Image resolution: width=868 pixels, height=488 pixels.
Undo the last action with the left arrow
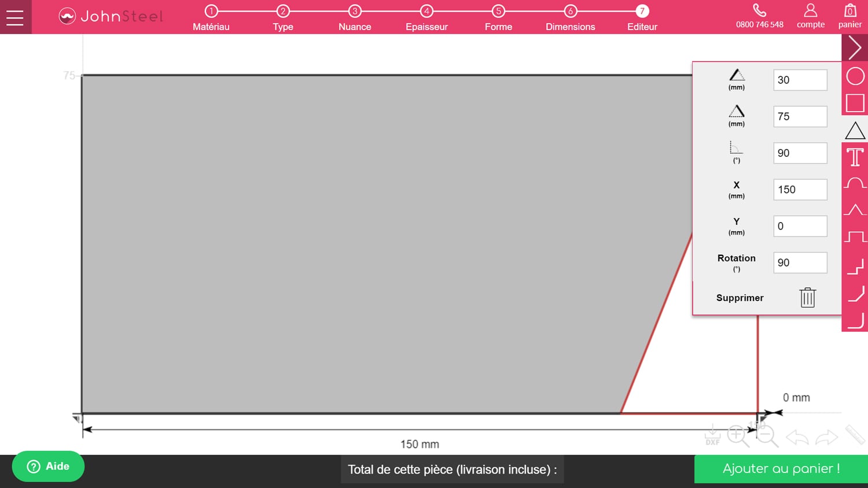point(797,438)
